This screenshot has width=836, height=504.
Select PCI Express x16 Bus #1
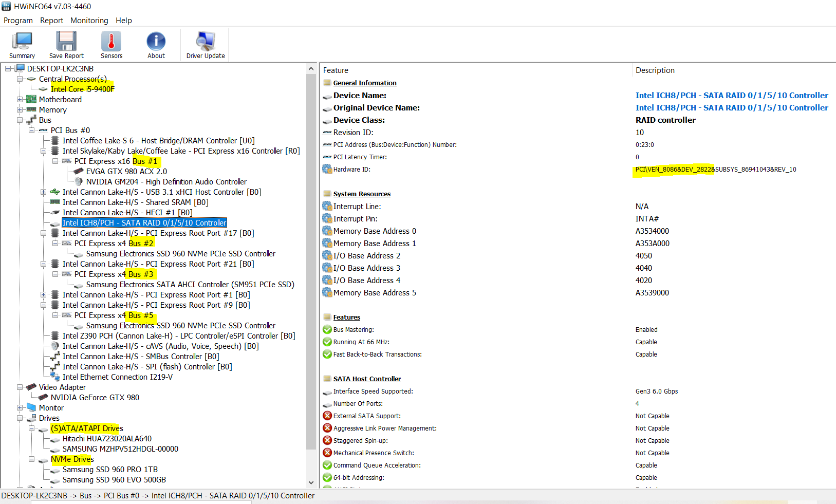point(116,161)
